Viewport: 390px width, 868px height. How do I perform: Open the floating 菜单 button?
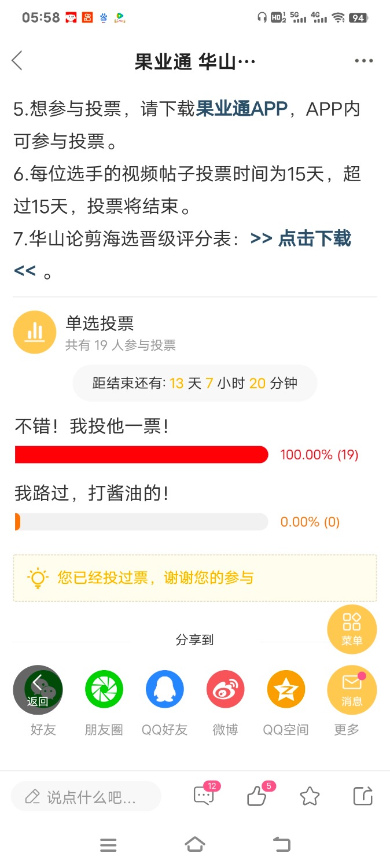(x=352, y=629)
